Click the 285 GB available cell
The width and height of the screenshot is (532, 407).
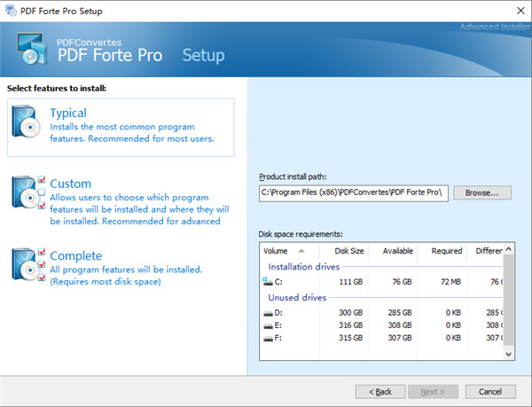[400, 313]
